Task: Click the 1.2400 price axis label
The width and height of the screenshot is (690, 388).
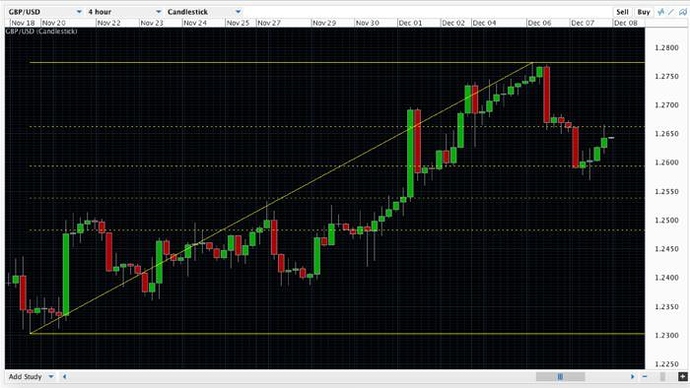Action: tap(667, 278)
